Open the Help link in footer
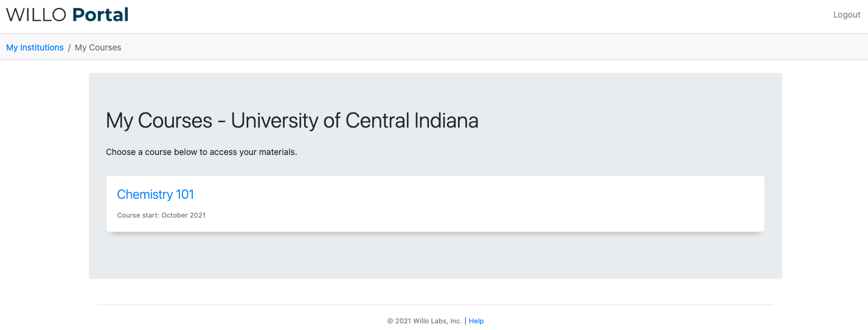 click(476, 321)
